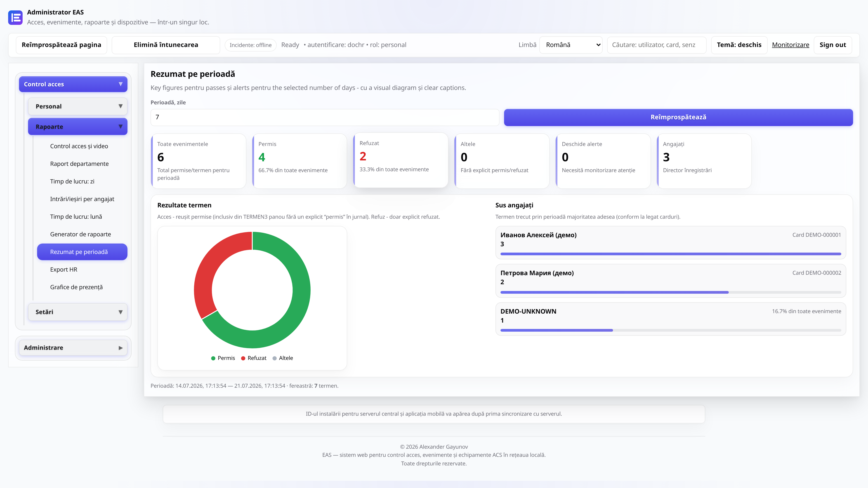Viewport: 868px width, 488px height.
Task: Follow the Monitorizare link
Action: [790, 45]
